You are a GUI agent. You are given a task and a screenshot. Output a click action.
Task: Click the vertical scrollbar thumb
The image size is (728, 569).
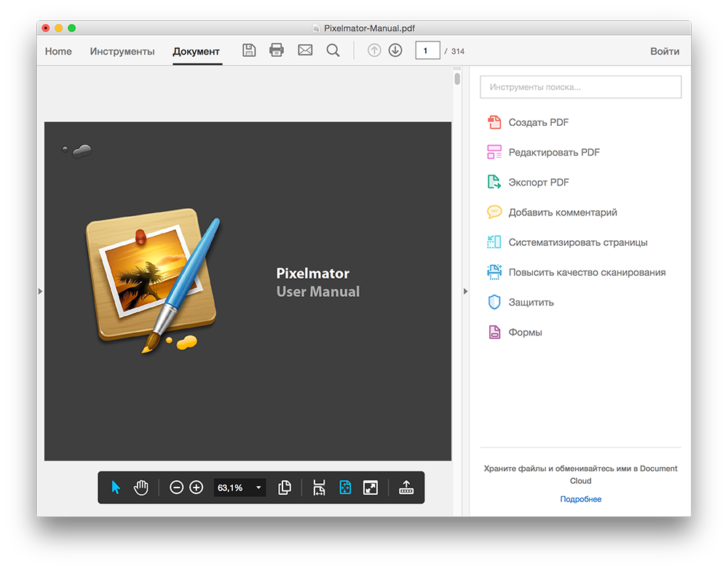(x=457, y=79)
